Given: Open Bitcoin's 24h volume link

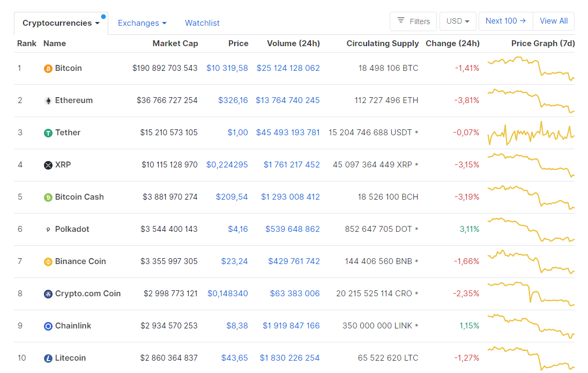Looking at the screenshot, I should (x=288, y=68).
